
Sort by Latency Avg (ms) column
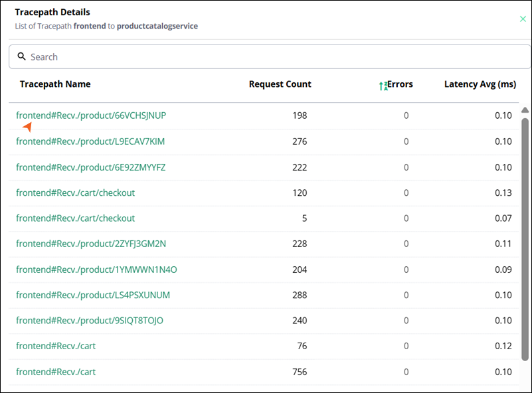480,84
